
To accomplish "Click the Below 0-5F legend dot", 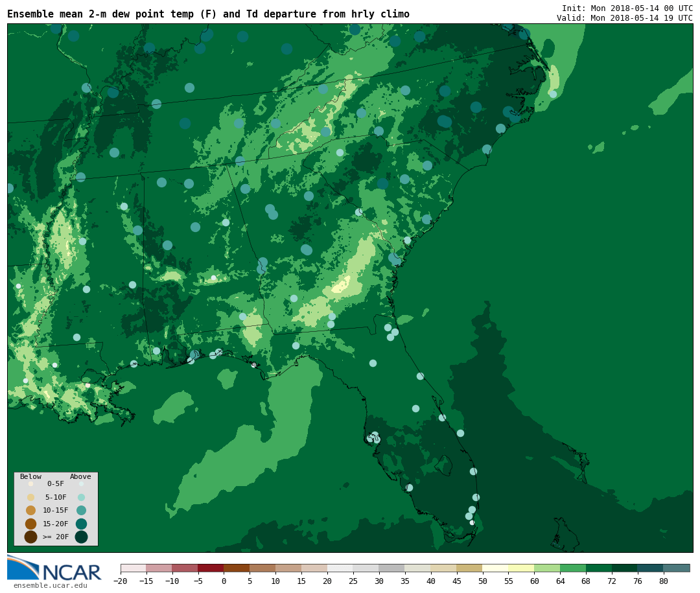I will click(31, 483).
